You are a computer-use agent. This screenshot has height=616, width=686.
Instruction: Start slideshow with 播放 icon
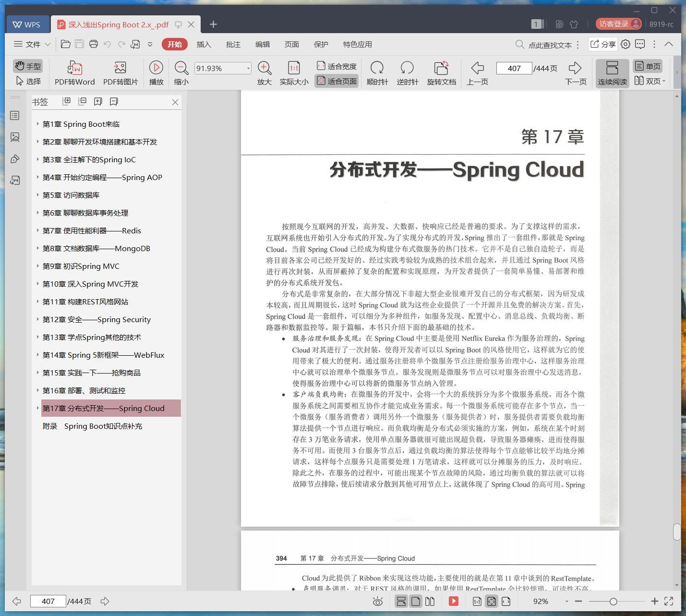156,73
